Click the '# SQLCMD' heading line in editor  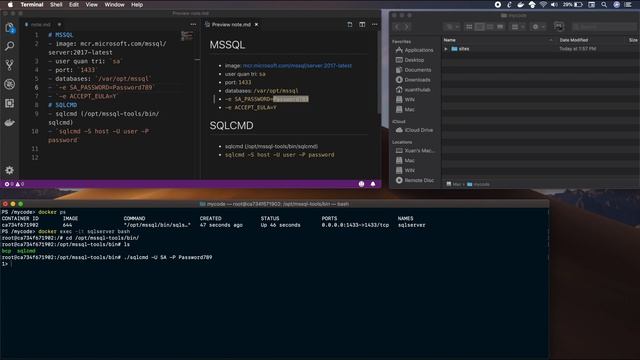[62, 105]
